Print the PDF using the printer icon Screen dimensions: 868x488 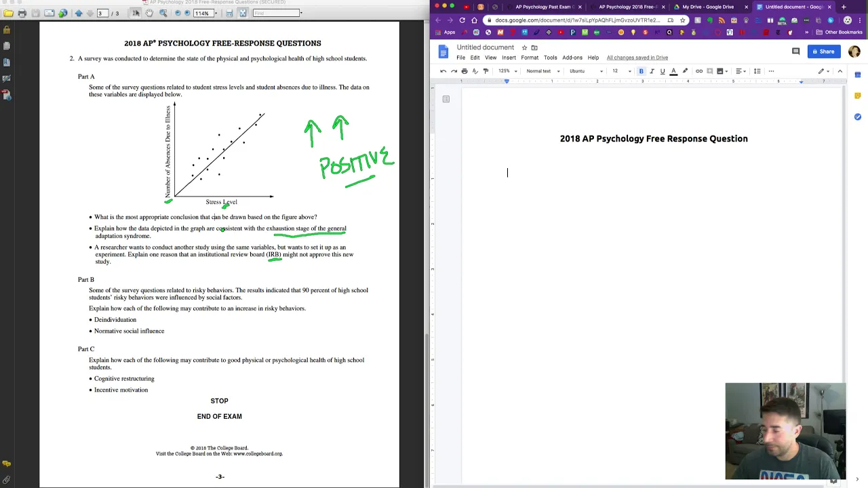(x=22, y=13)
